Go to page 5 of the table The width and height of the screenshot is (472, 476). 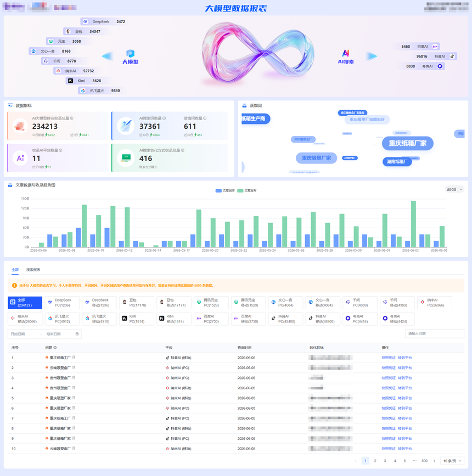pyautogui.click(x=404, y=461)
